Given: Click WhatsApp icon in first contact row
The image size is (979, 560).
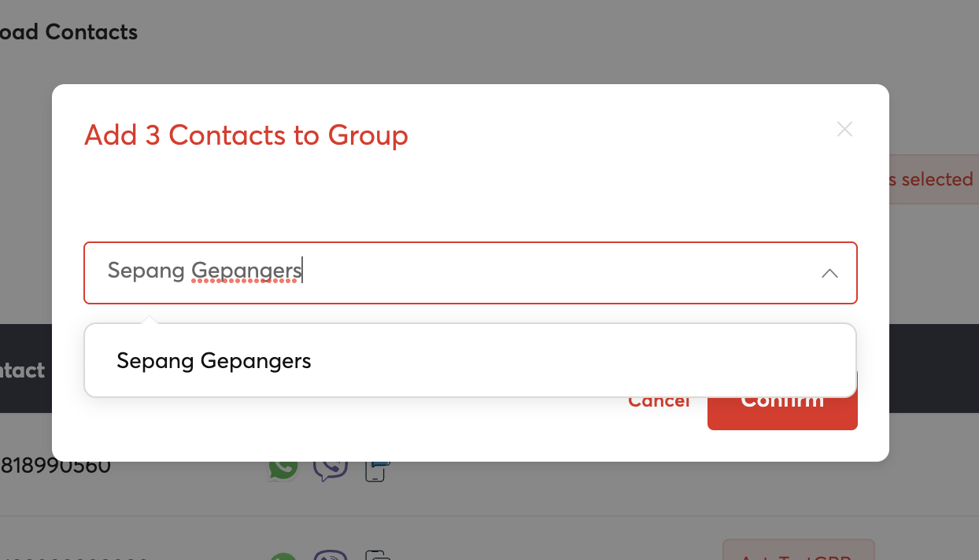Looking at the screenshot, I should [283, 468].
